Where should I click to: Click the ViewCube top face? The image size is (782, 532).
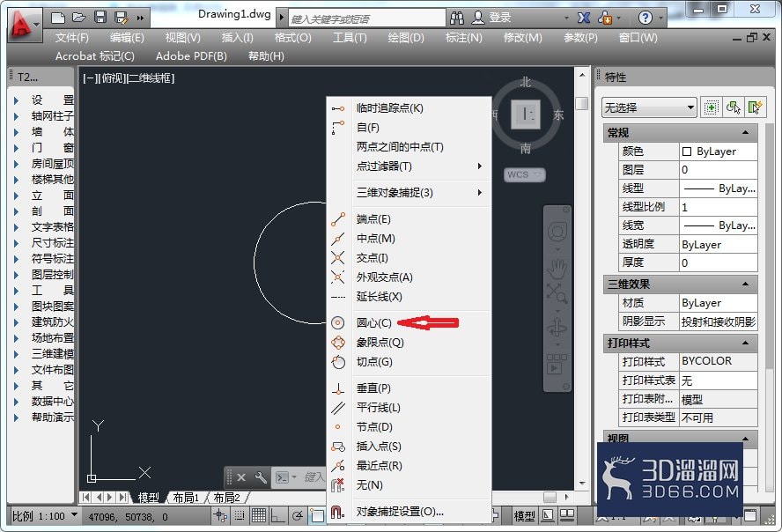pyautogui.click(x=526, y=115)
